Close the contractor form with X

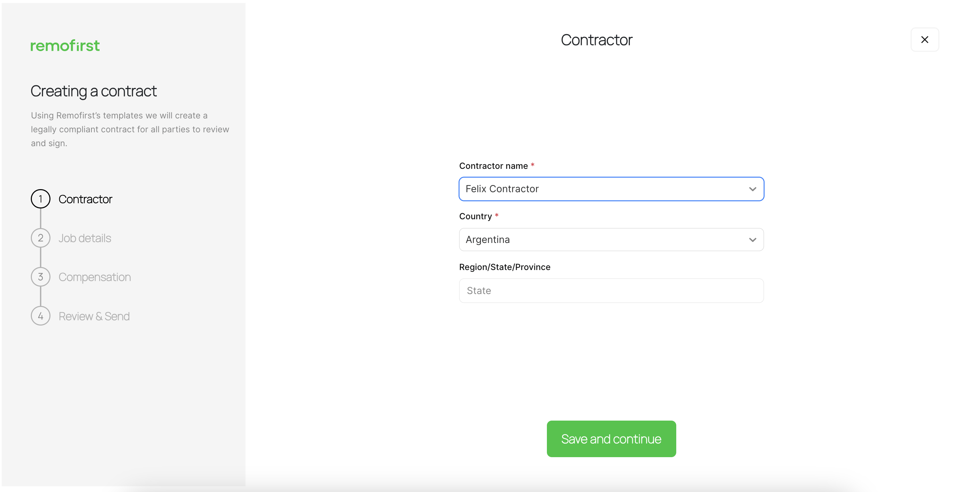click(x=924, y=40)
